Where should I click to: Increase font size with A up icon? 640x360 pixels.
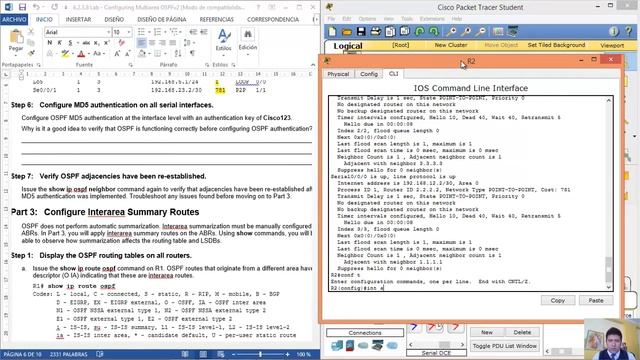(117, 53)
